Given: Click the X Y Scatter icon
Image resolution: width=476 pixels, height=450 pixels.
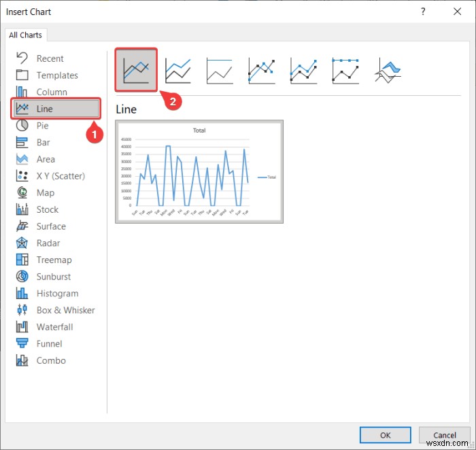Looking at the screenshot, I should pyautogui.click(x=22, y=175).
